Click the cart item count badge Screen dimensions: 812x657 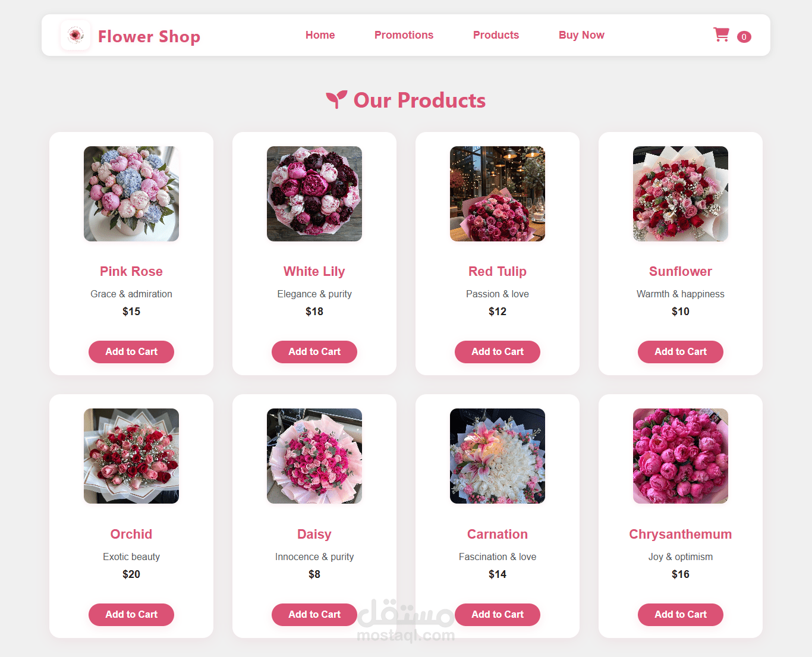(x=744, y=37)
